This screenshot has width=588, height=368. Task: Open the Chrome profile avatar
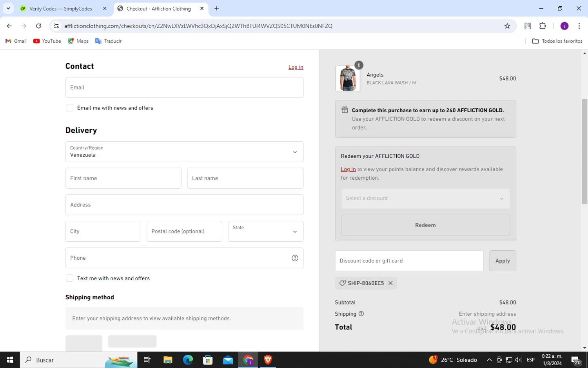564,26
